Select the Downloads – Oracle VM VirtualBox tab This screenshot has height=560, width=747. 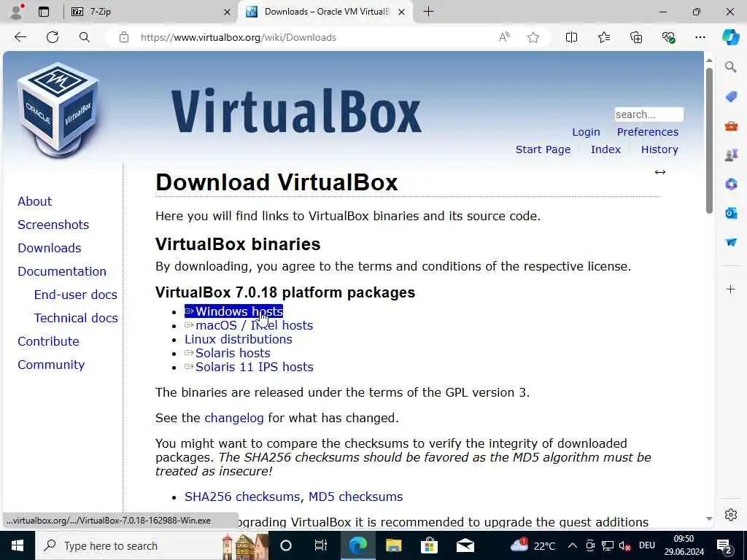pyautogui.click(x=324, y=12)
